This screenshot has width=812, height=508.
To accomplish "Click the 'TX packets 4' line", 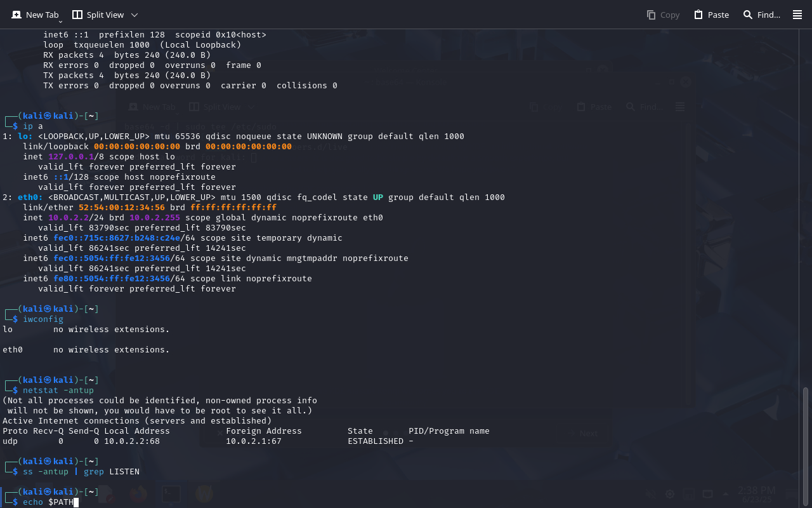I will point(127,76).
